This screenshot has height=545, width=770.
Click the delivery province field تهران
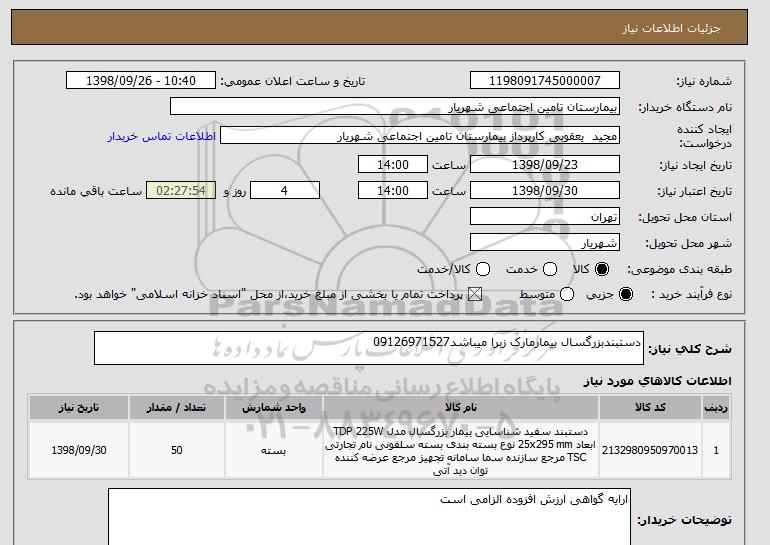(x=545, y=217)
